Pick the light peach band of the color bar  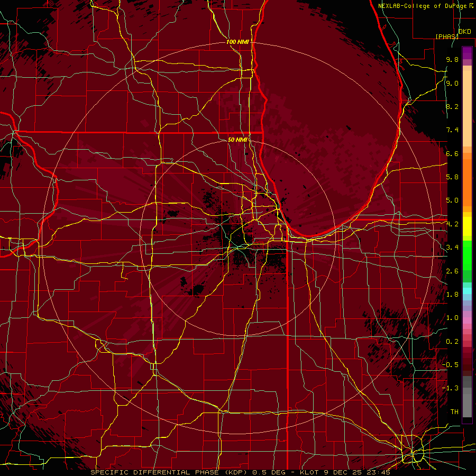[x=467, y=108]
